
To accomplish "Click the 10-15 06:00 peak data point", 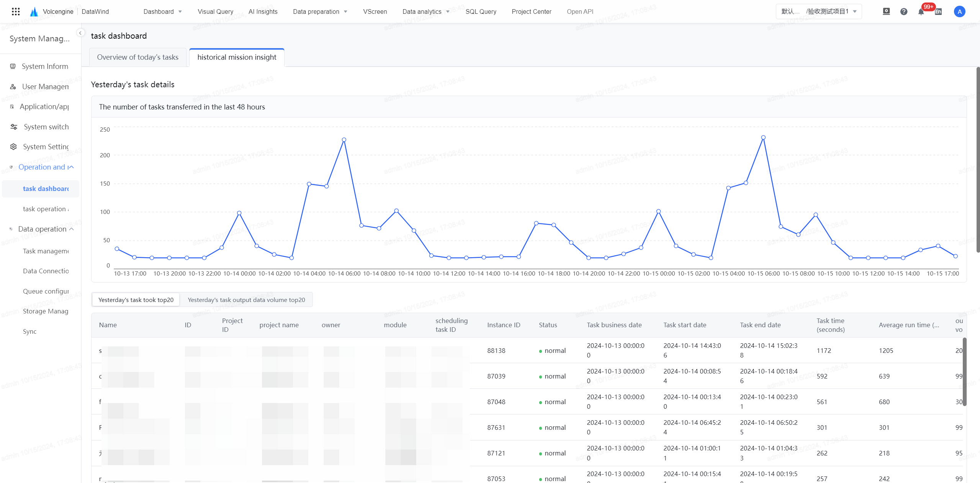I will (x=763, y=137).
